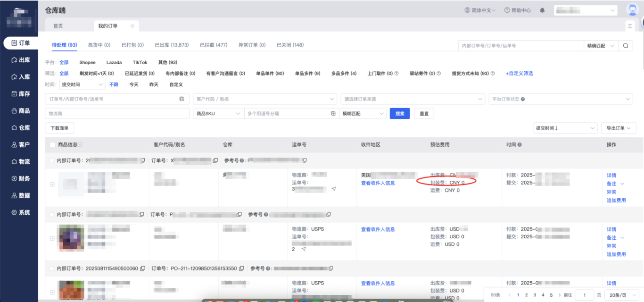The width and height of the screenshot is (644, 302).
Task: Click hamburger menu icon at tab bar right
Action: tap(630, 26)
